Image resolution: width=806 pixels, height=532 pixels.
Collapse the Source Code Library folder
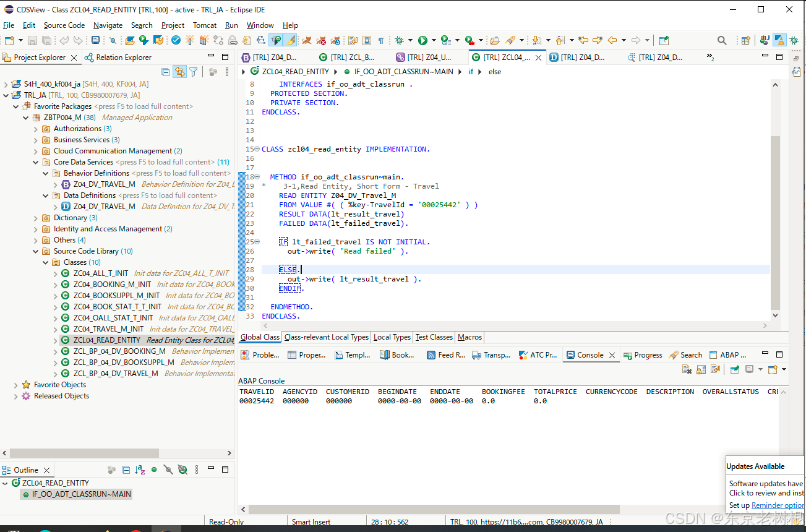36,251
